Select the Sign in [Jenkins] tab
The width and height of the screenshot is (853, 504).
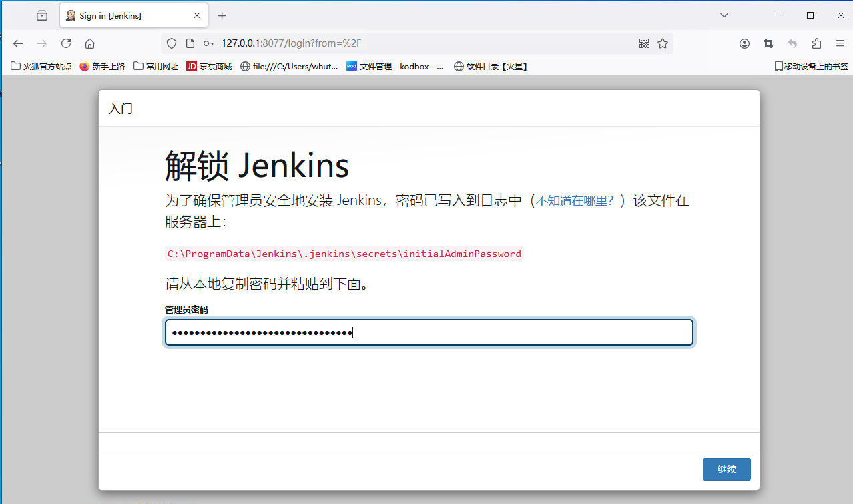133,15
